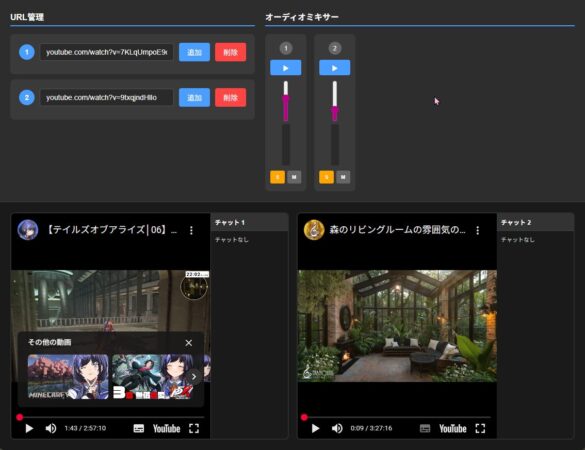Adjust the channel 1 volume slider handle
Viewport: 585px width, 450px height.
286,98
